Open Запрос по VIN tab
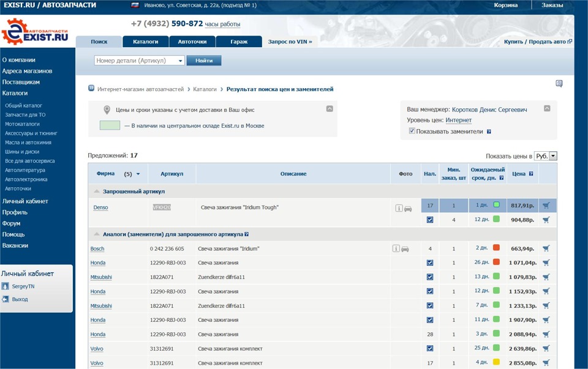Screen dimensions: 588x369 [x=290, y=42]
